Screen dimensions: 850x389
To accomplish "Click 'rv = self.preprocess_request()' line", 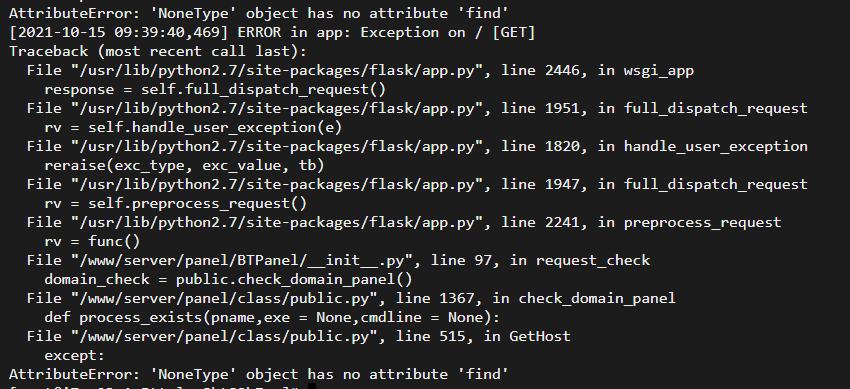I will [176, 203].
